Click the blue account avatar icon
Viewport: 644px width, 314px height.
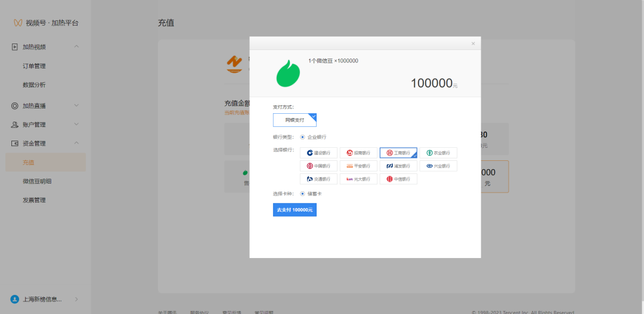[15, 299]
